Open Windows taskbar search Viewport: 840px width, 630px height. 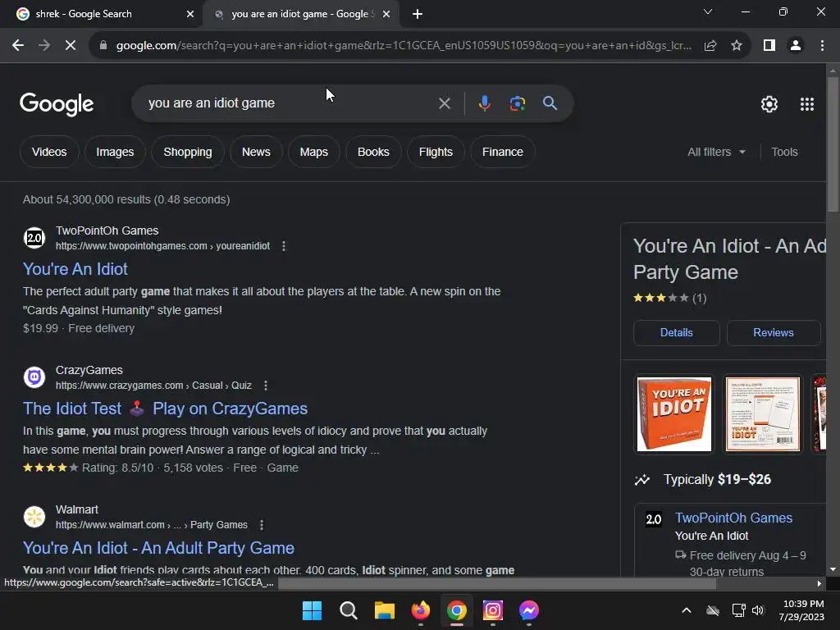348,610
